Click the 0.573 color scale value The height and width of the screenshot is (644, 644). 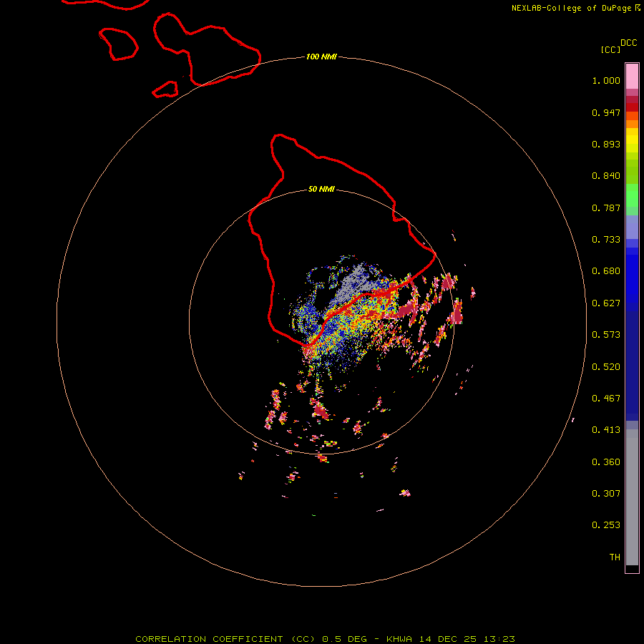pos(606,335)
